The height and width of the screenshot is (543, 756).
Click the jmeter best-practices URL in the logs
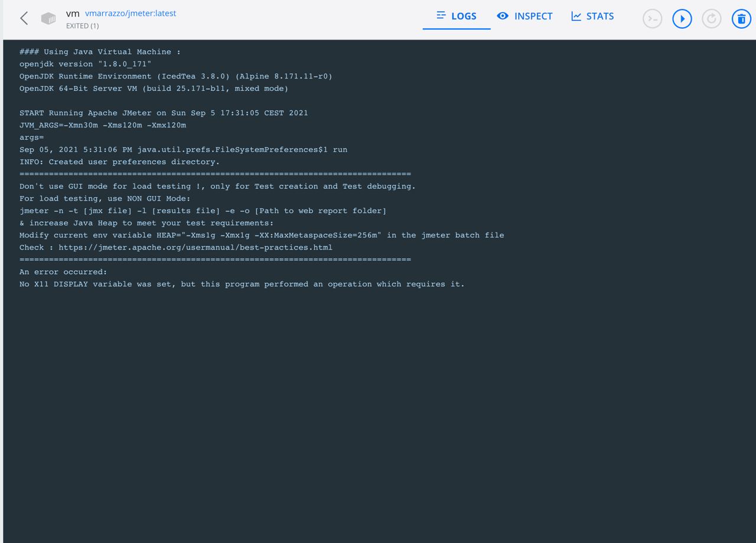pyautogui.click(x=195, y=247)
